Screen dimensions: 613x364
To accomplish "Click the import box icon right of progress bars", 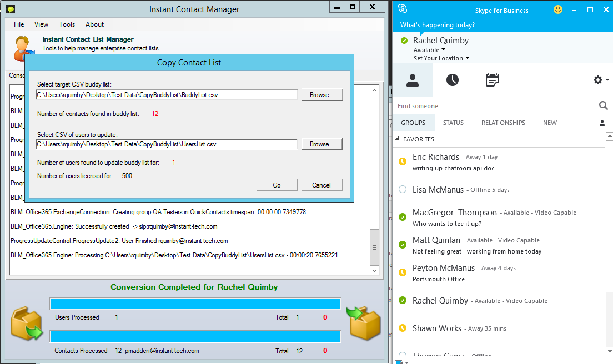I will (x=363, y=323).
